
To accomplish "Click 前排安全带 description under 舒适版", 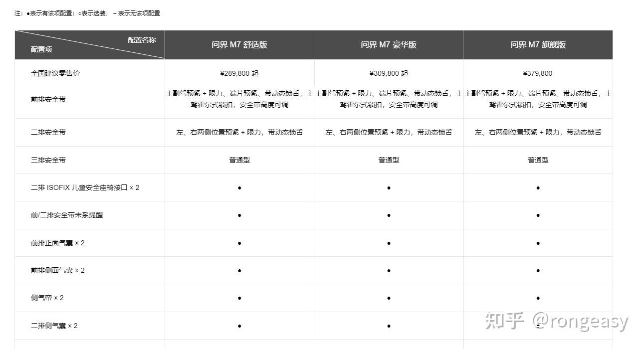I will click(x=239, y=99).
